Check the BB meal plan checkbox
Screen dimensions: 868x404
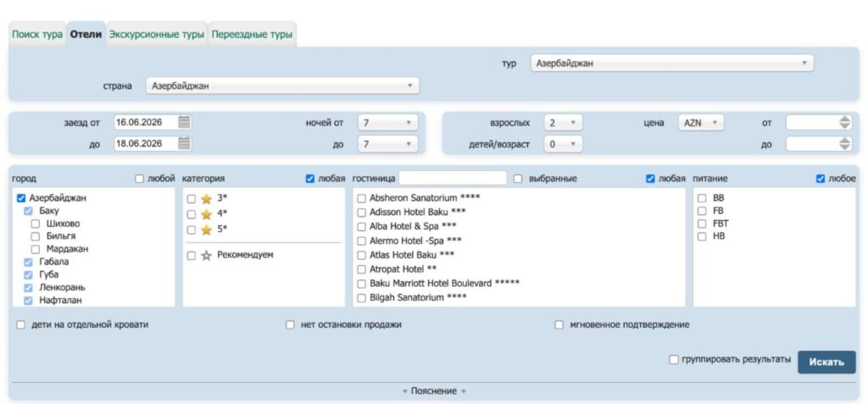[702, 197]
